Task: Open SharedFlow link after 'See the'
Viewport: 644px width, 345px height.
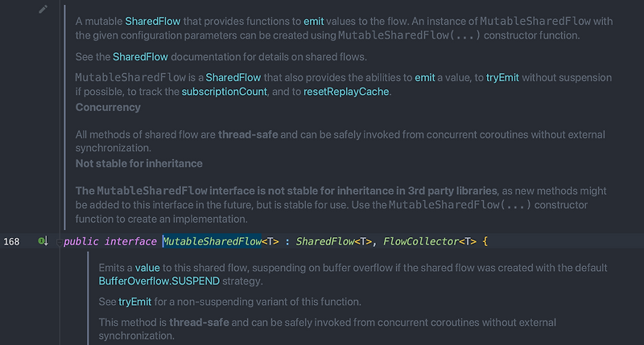Action: [140, 56]
